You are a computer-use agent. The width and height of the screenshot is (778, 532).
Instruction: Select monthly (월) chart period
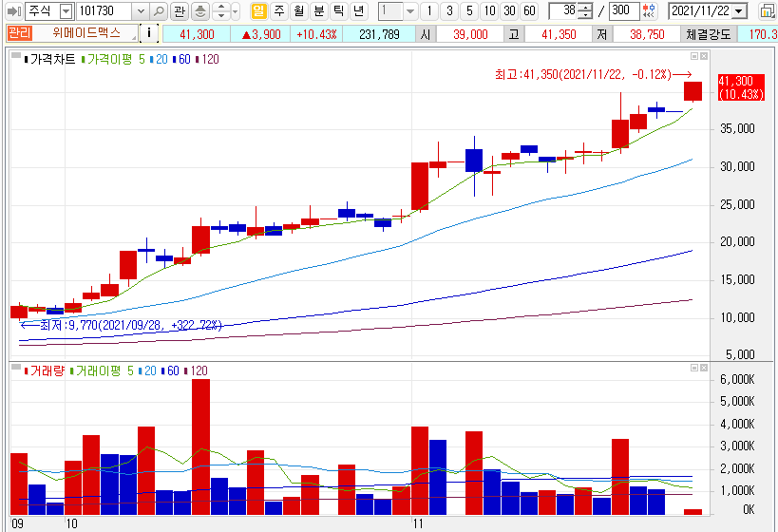(x=298, y=10)
